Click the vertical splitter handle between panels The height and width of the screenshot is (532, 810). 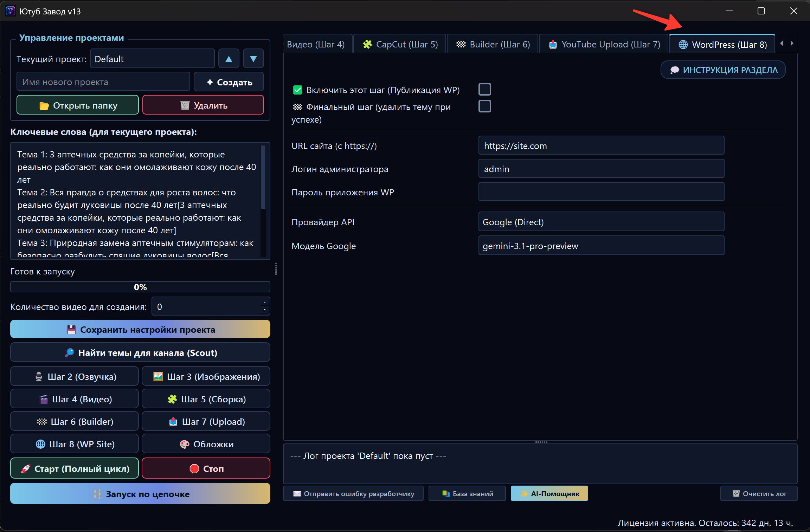pyautogui.click(x=276, y=269)
